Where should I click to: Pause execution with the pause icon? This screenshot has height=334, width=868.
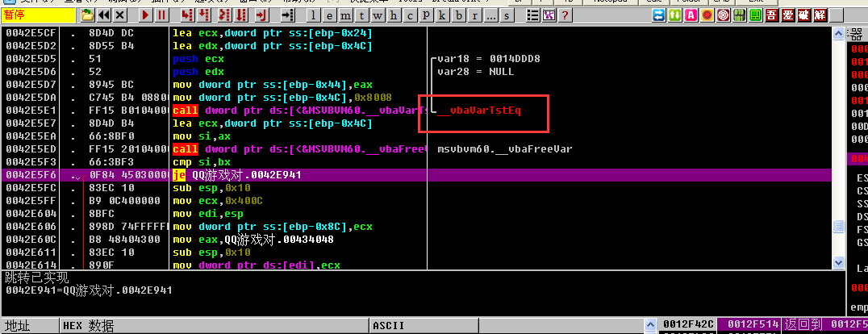pyautogui.click(x=161, y=15)
